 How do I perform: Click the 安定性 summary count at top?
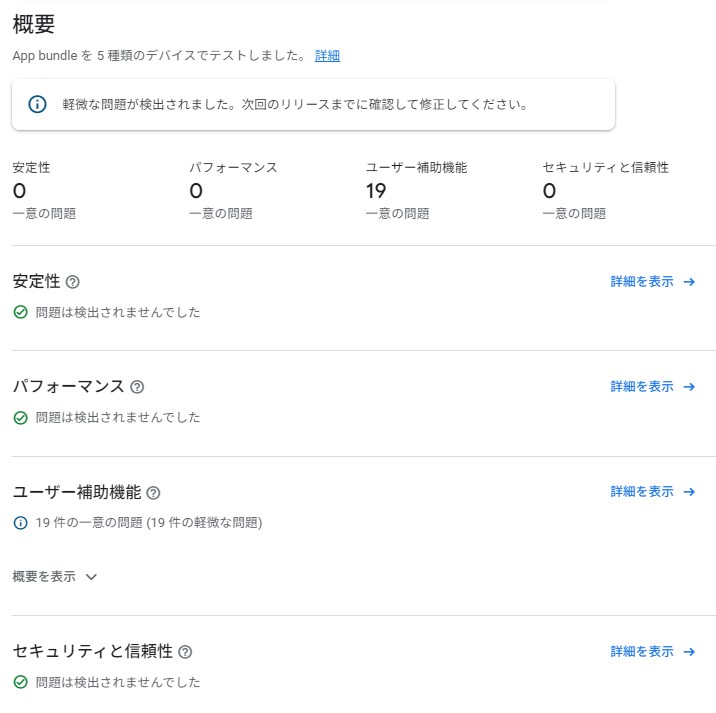click(20, 190)
